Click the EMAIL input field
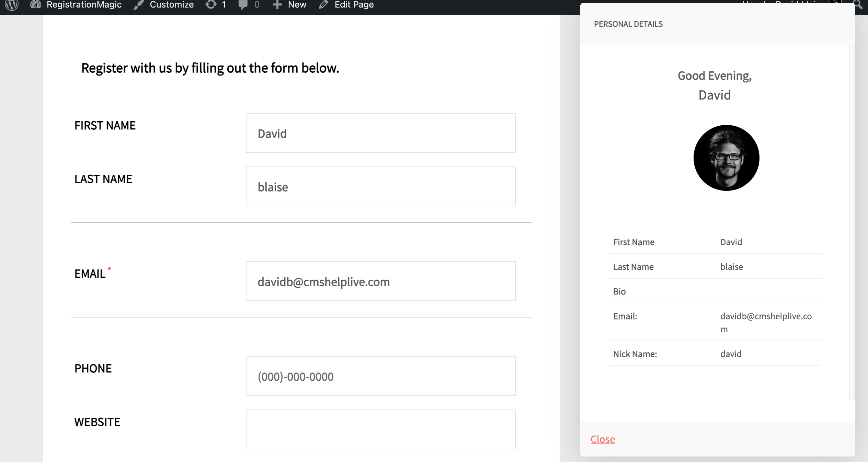This screenshot has height=462, width=868. pos(381,281)
